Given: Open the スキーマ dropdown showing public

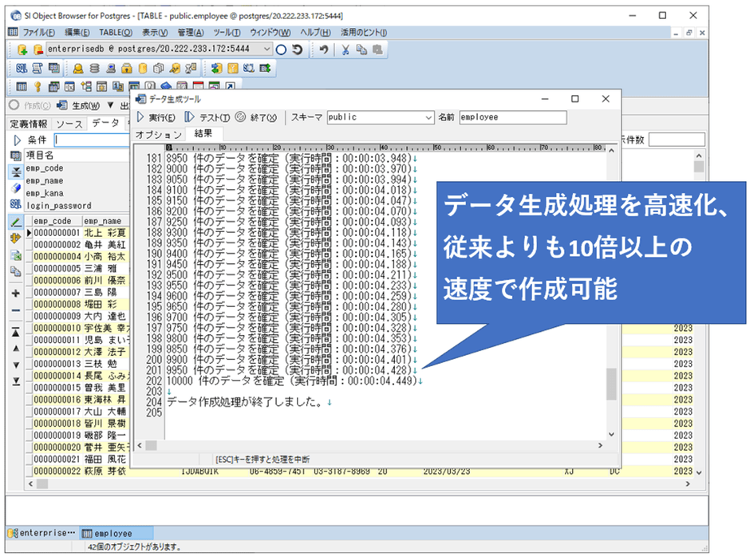Looking at the screenshot, I should tap(428, 117).
